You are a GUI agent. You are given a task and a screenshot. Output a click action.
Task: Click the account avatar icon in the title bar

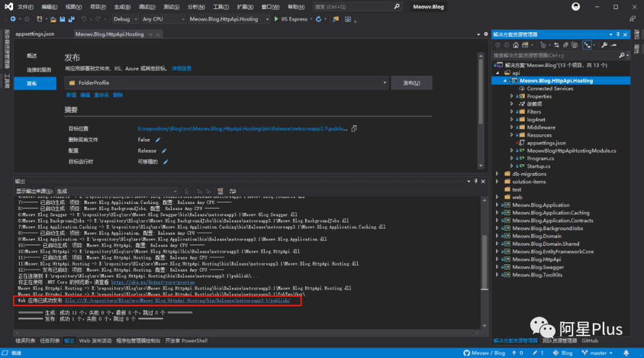click(576, 7)
